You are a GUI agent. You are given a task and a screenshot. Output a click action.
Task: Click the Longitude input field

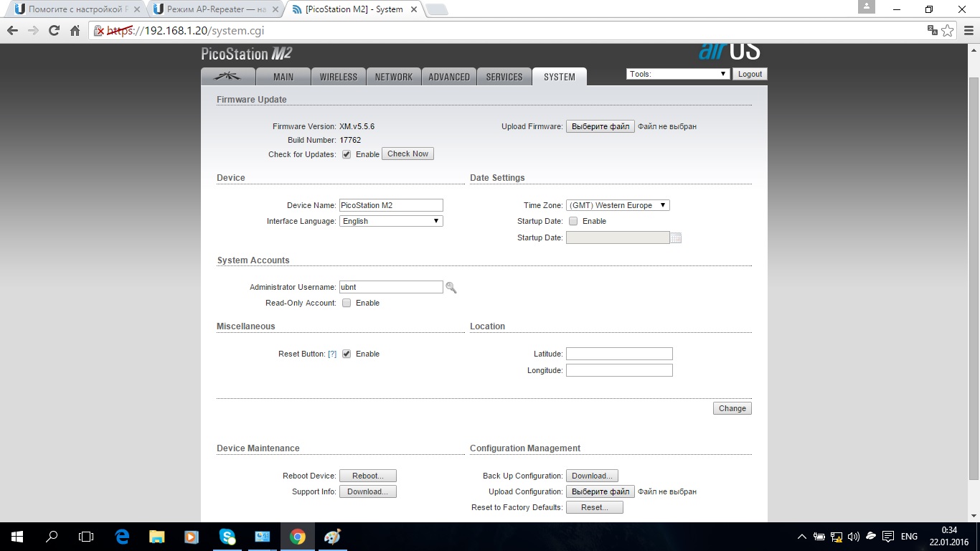tap(619, 370)
